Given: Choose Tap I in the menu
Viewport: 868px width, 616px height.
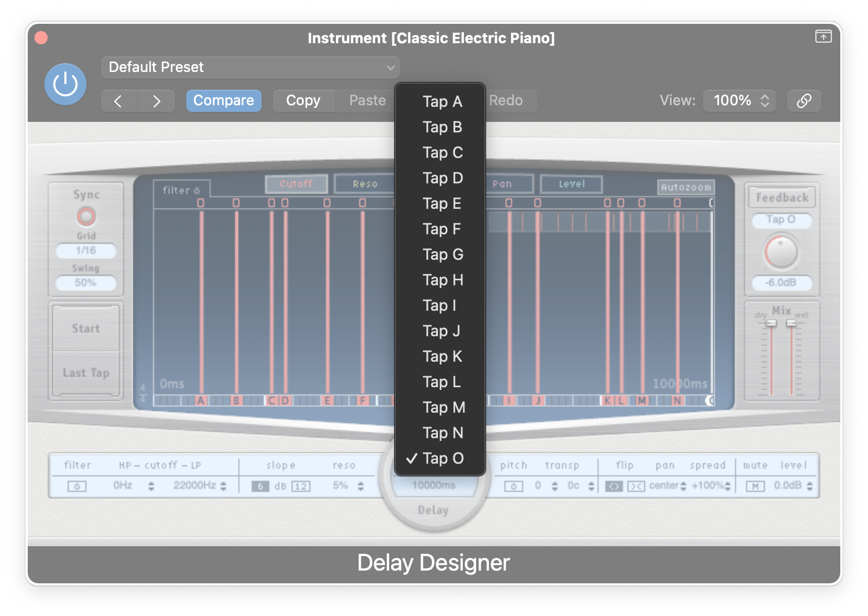Looking at the screenshot, I should (x=440, y=305).
